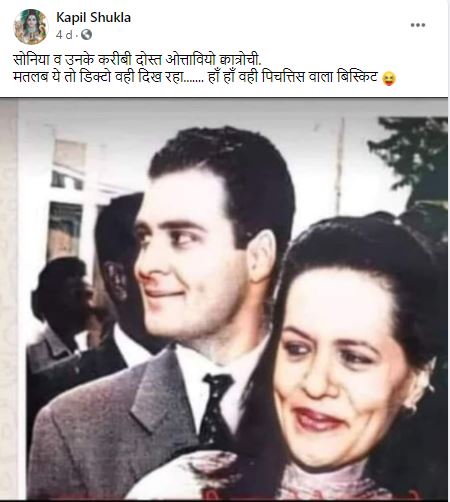This screenshot has width=450, height=502.
Task: Open the attached photo in the viewer
Action: [224, 299]
